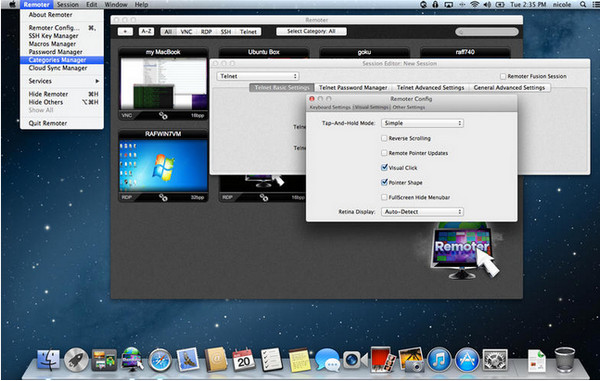The height and width of the screenshot is (381, 600).
Task: Open the Tap-And-Hold Mode dropdown
Action: coord(422,123)
